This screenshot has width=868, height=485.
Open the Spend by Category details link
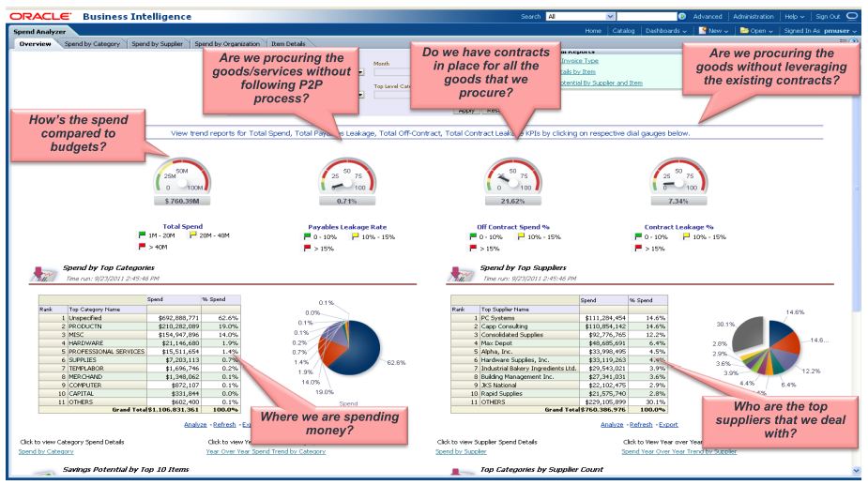click(46, 452)
